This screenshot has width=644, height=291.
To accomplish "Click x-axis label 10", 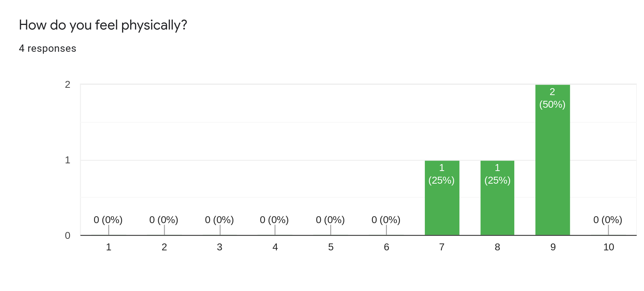I will point(608,247).
